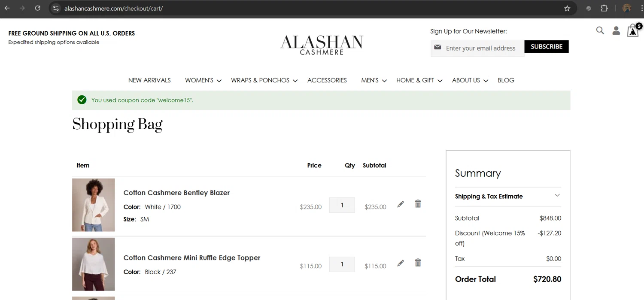Bookmark this page with the star icon
Image resolution: width=644 pixels, height=300 pixels.
[567, 8]
